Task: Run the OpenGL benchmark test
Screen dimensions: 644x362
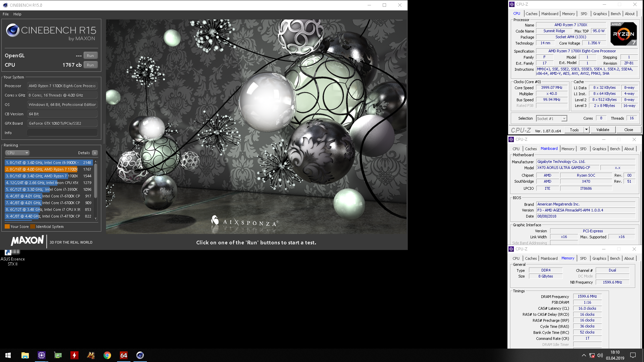Action: point(90,56)
